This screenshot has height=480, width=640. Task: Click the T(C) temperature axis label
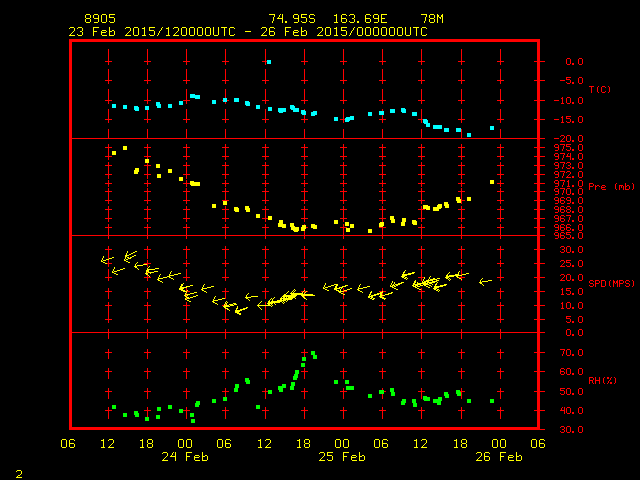600,89
